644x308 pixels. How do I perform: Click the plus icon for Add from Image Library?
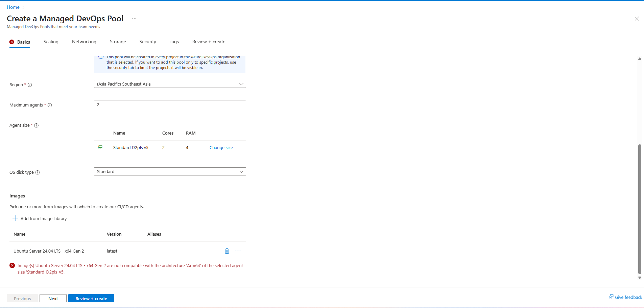(x=15, y=218)
